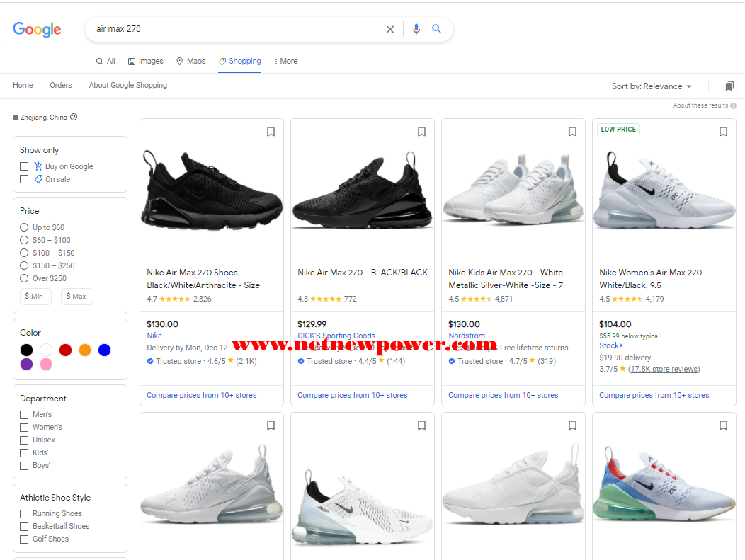Filter by pink color swatch
The width and height of the screenshot is (745, 560).
[46, 365]
